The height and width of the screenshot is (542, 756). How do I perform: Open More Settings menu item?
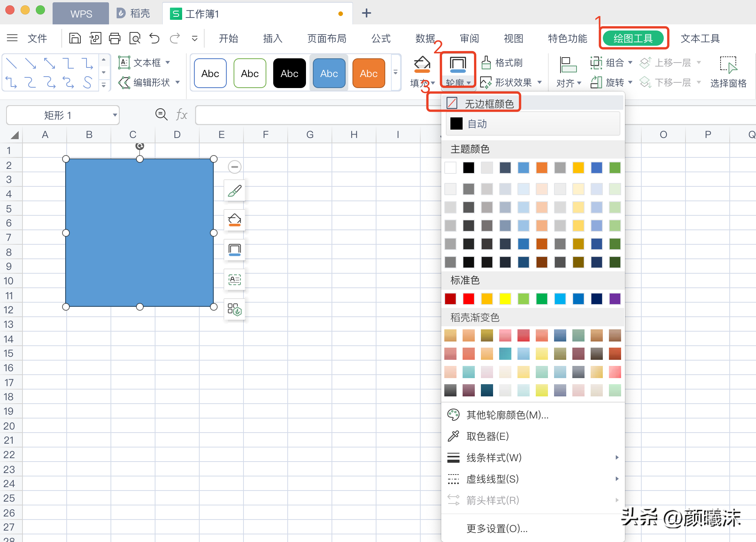(533, 528)
